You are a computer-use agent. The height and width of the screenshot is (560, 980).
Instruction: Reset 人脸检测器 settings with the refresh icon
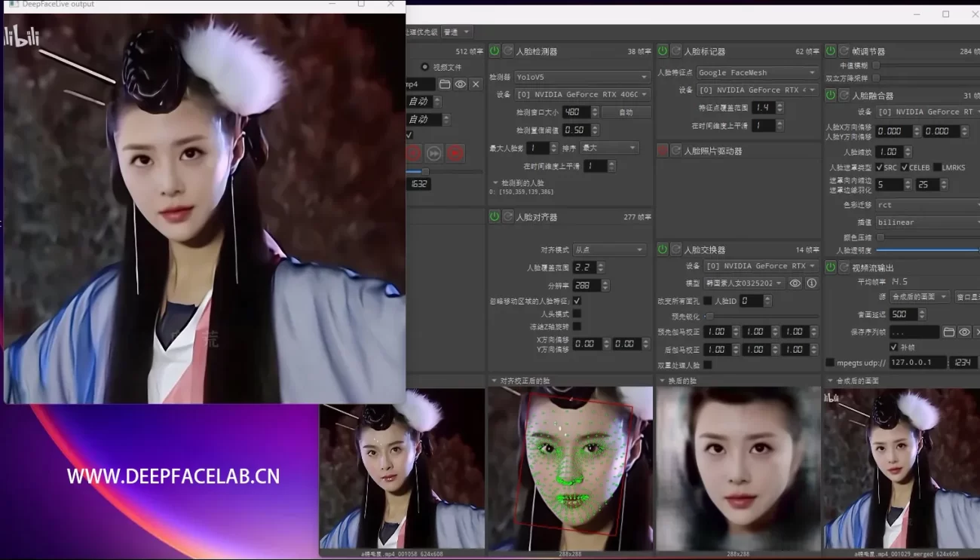(508, 50)
